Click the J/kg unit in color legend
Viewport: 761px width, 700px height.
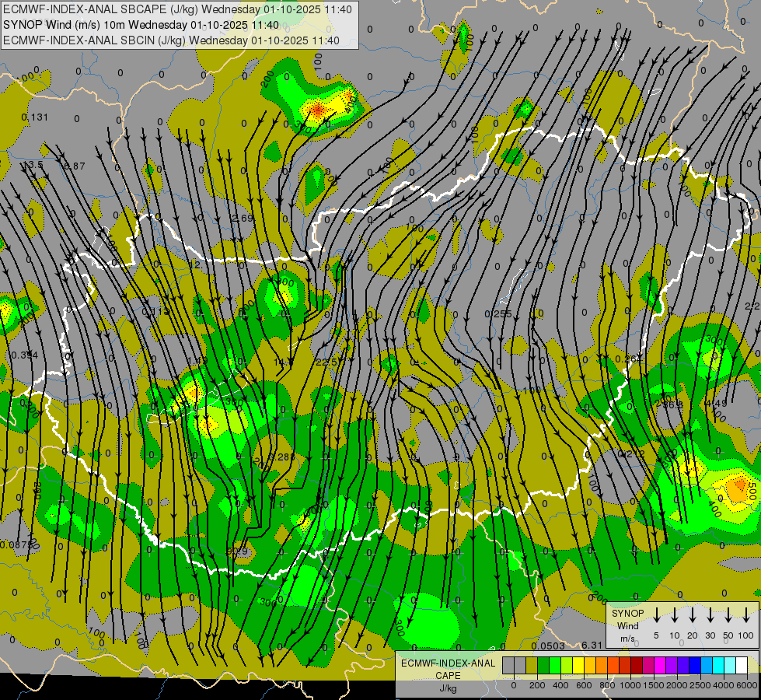[448, 689]
